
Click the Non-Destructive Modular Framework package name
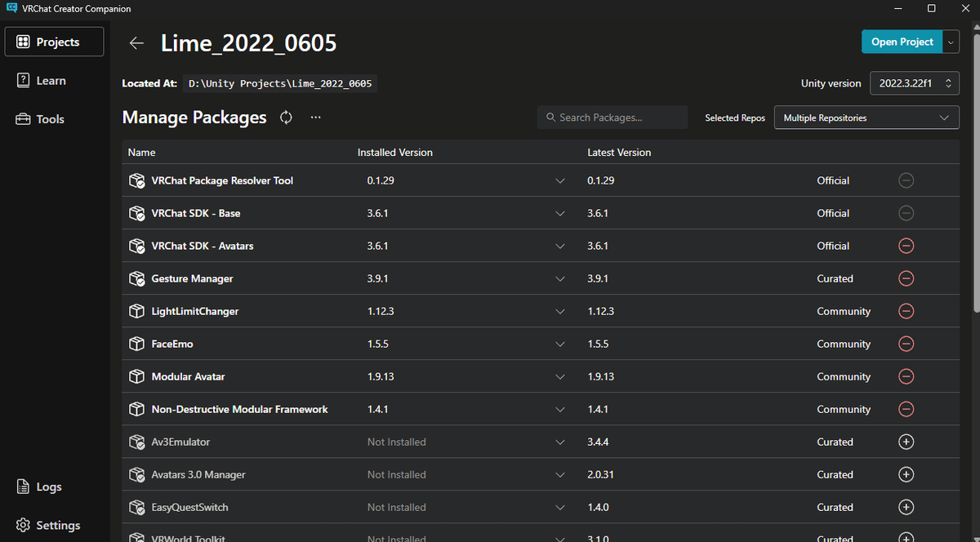pyautogui.click(x=239, y=409)
